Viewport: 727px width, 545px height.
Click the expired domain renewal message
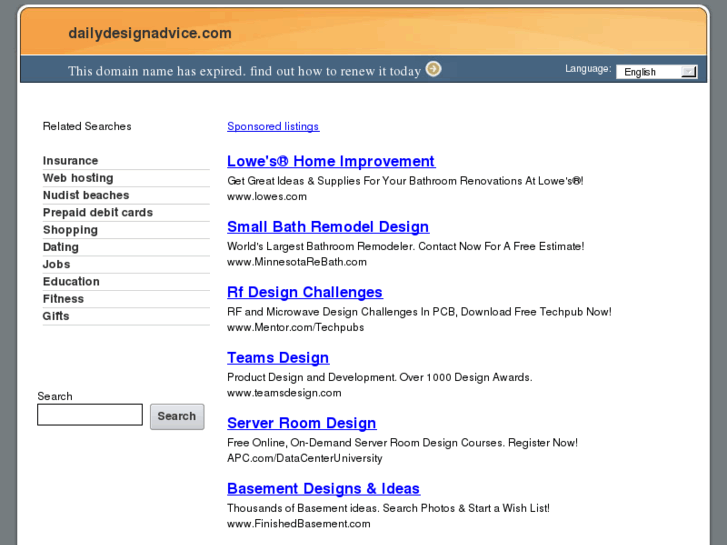tap(244, 71)
